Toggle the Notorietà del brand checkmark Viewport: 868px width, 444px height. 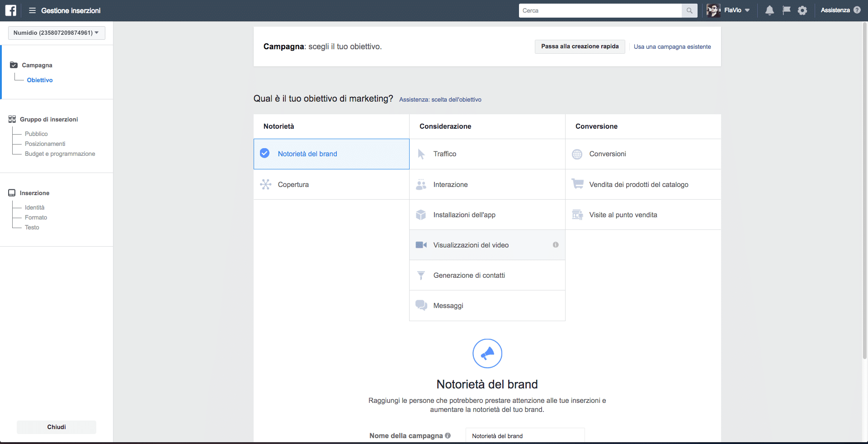coord(265,154)
